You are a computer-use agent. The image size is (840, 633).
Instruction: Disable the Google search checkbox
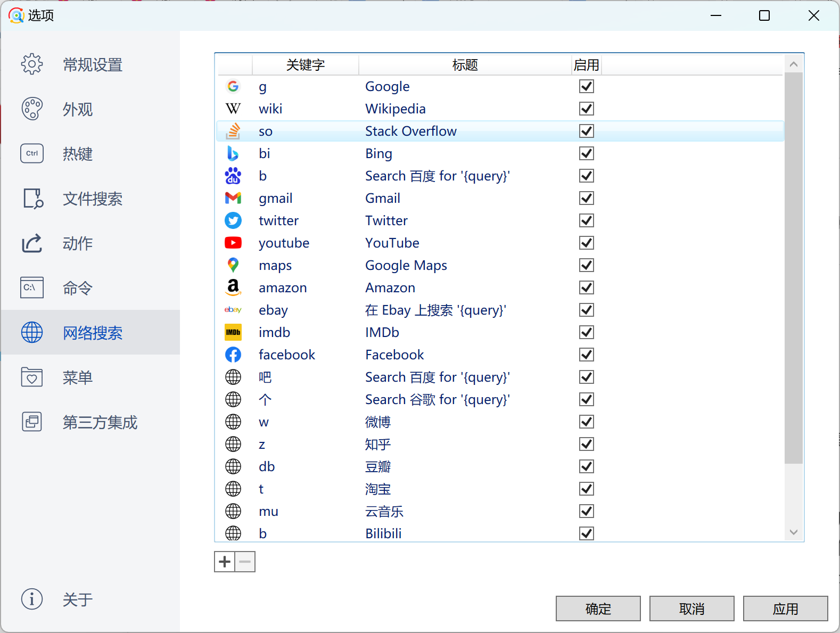coord(586,86)
